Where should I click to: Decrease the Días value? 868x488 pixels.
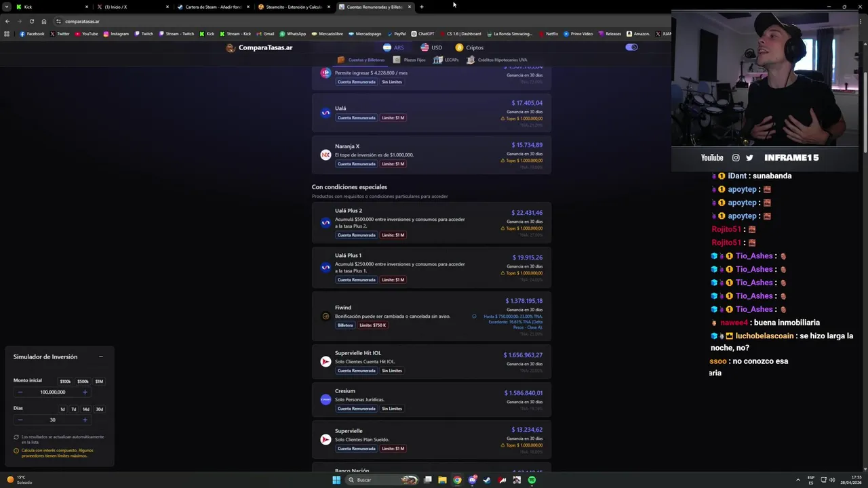click(20, 420)
